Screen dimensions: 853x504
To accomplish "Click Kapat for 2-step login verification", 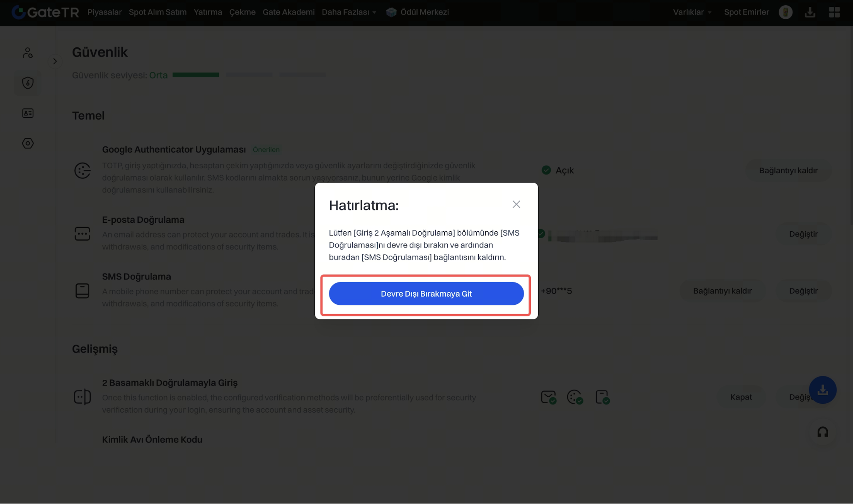I will tap(740, 397).
